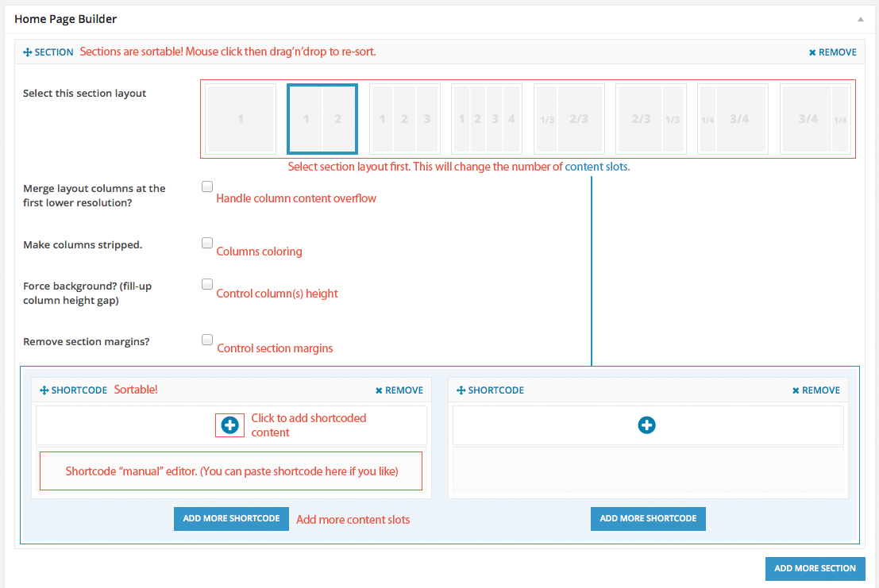
Task: Click ADD MORE SHORTCODE in first column
Action: [231, 519]
